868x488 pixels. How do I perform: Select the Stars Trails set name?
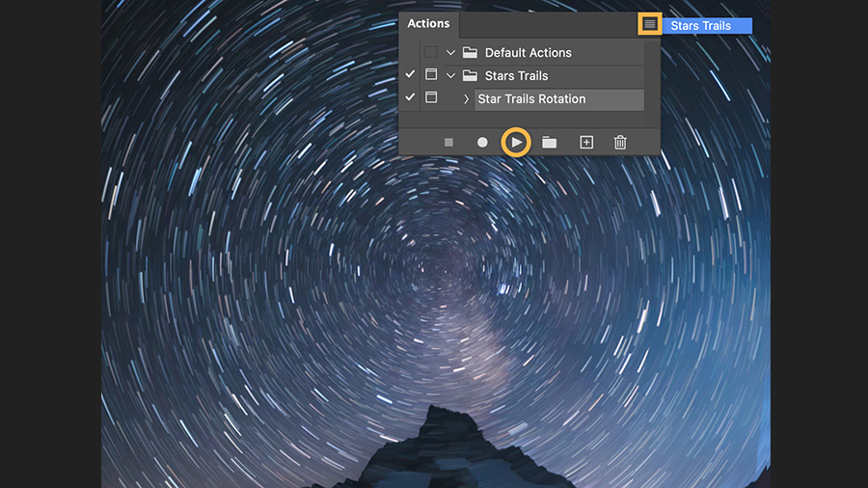(x=517, y=76)
